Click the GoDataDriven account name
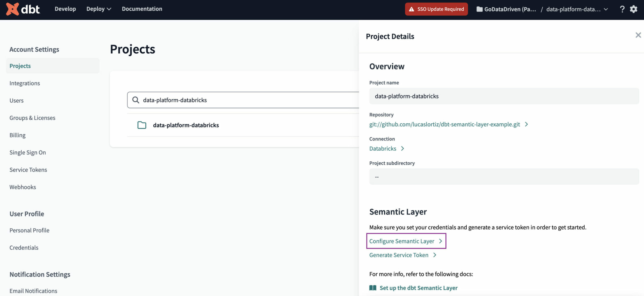Screen dimensions: 644x296 (510, 9)
